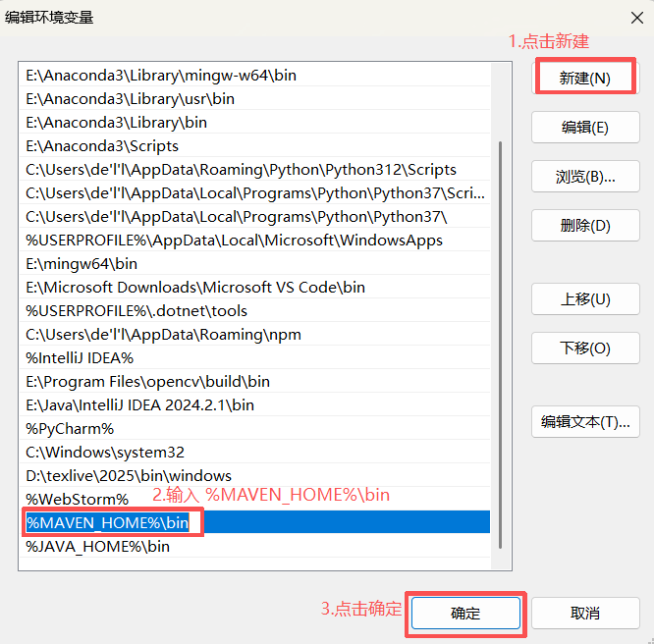654x644 pixels.
Task: Select the path ending in Python37\
Action: (x=255, y=217)
